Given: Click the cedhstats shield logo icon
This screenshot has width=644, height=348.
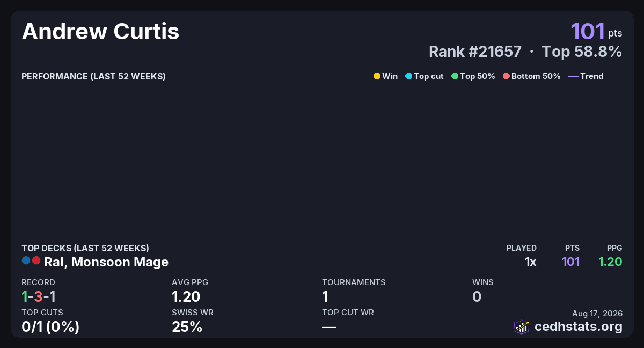Looking at the screenshot, I should point(522,327).
